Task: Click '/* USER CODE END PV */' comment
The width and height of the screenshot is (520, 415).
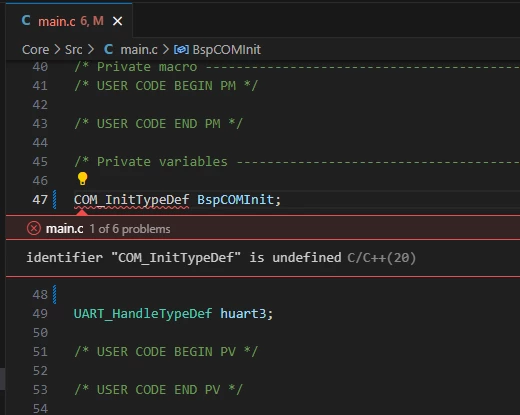Action: [x=158, y=390]
